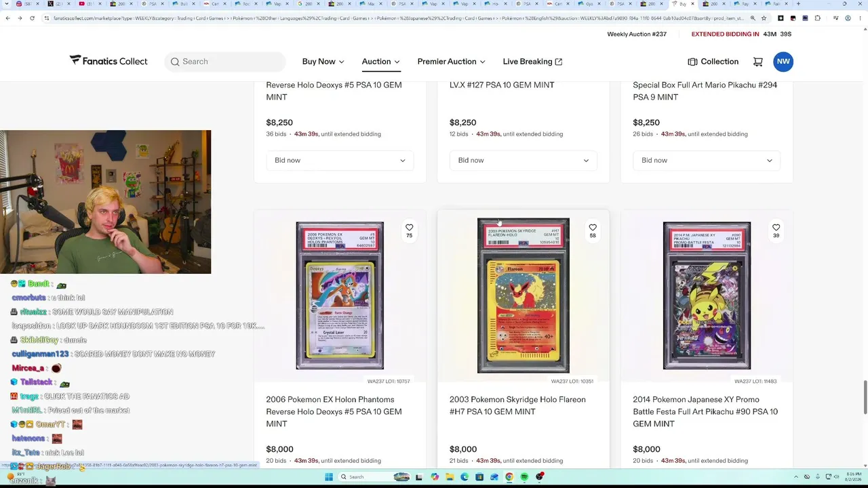Click the zoom magnifier icon in address bar
Viewport: 868px width, 488px height.
753,18
